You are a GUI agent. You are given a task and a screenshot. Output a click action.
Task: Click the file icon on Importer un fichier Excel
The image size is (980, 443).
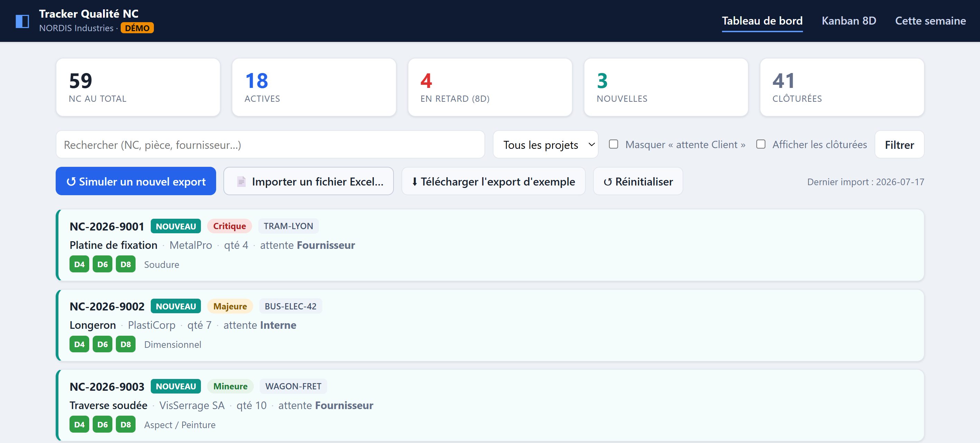tap(241, 181)
